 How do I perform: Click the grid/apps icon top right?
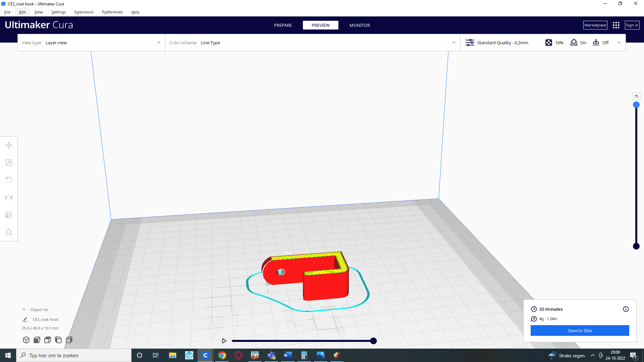coord(616,25)
